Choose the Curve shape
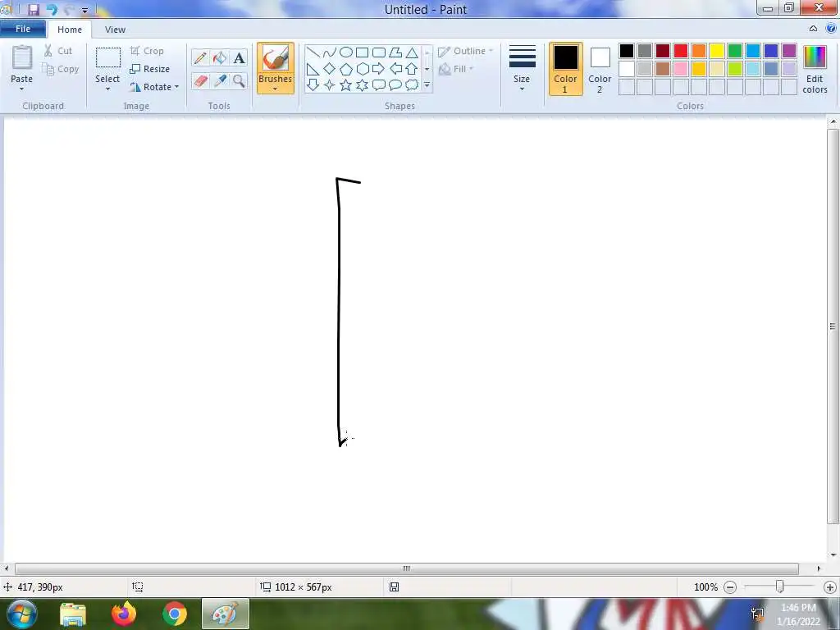The height and width of the screenshot is (630, 840). [x=330, y=52]
